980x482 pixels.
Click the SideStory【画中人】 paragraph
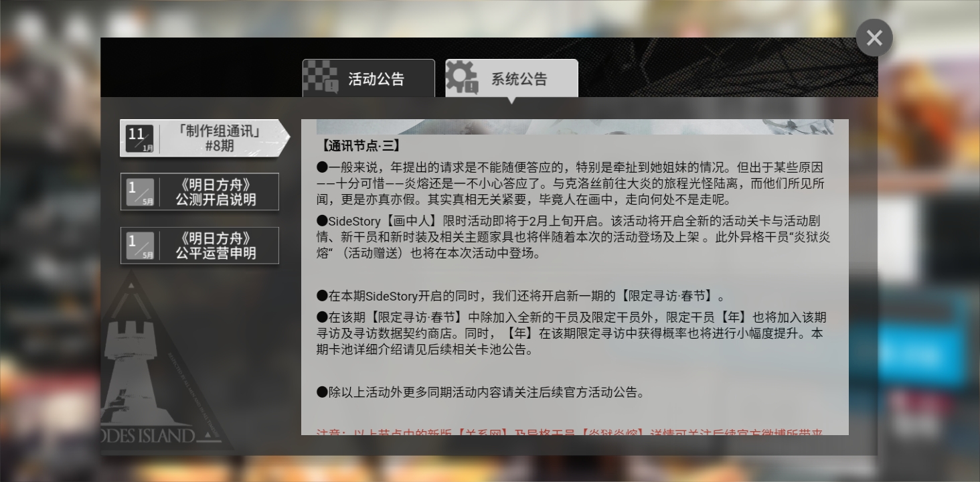573,237
